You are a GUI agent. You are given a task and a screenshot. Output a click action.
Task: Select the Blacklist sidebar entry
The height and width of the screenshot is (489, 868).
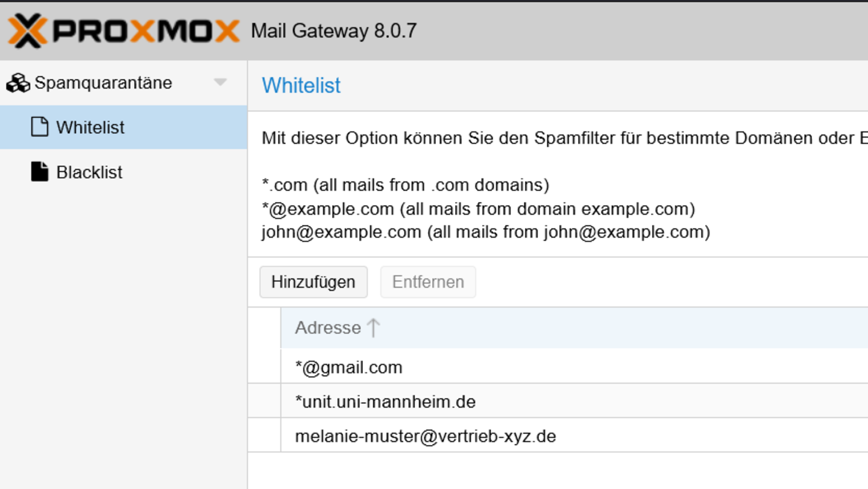(124, 172)
